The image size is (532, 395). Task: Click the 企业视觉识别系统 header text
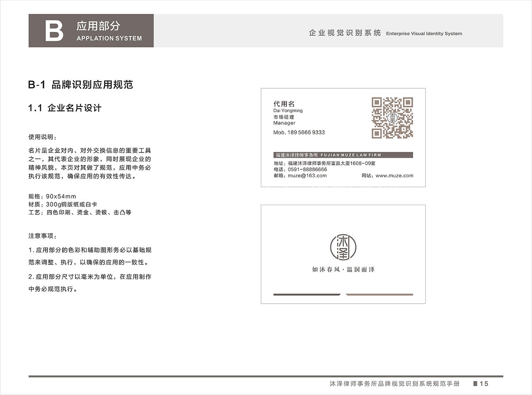click(345, 33)
